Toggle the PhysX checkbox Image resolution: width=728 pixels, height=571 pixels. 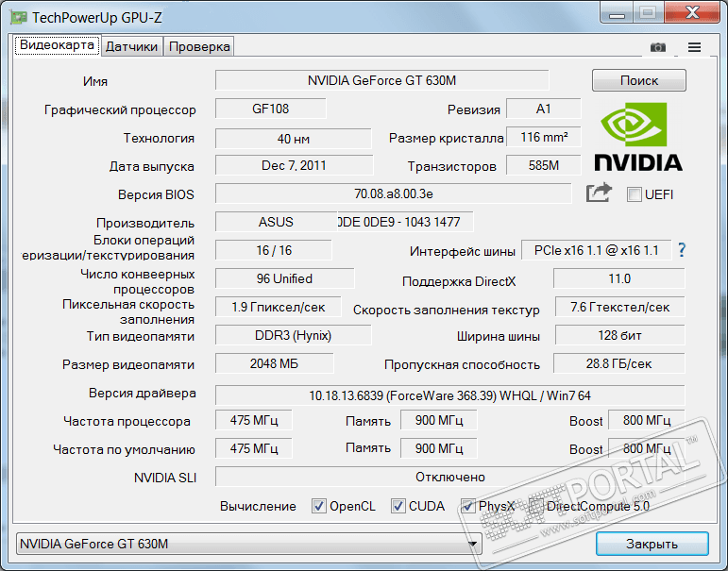[467, 506]
